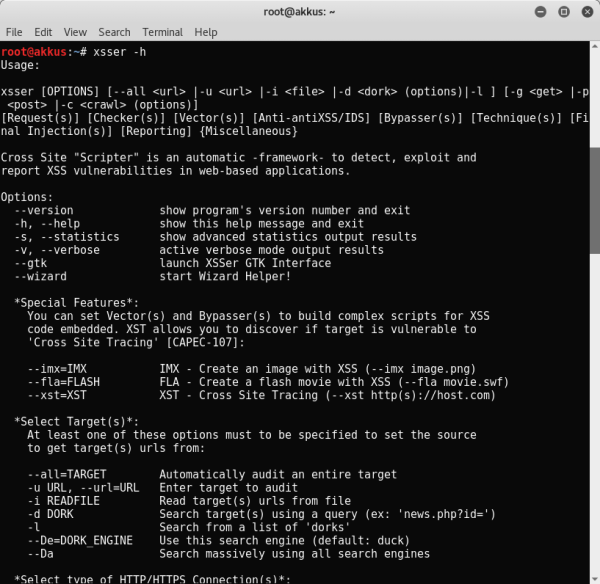Click the '-v, --verbose' option text
This screenshot has width=600, height=584.
click(x=57, y=250)
